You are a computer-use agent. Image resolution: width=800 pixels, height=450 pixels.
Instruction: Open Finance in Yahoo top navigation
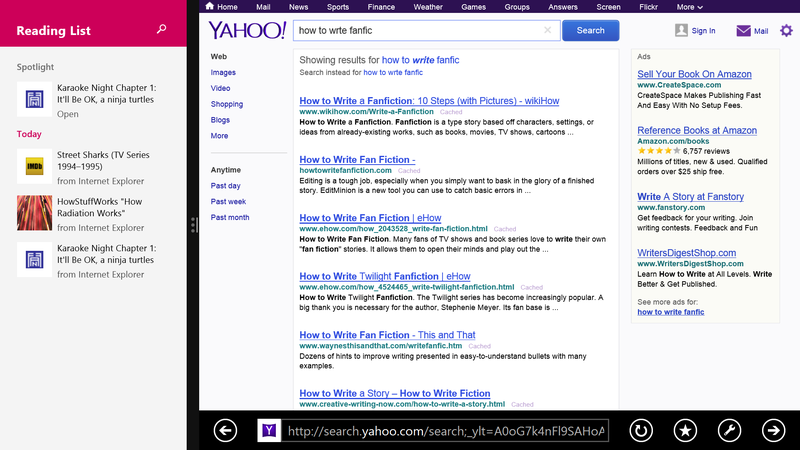coord(381,7)
